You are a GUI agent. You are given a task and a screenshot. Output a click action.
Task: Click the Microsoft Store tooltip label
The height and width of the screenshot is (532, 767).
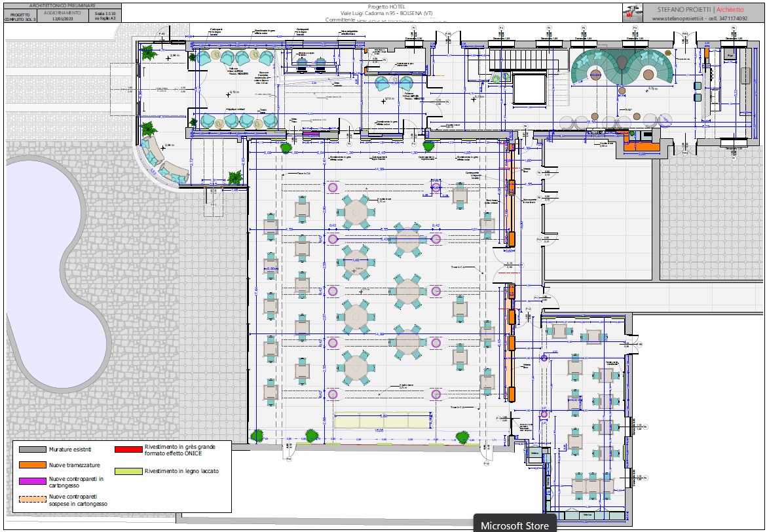tap(514, 525)
